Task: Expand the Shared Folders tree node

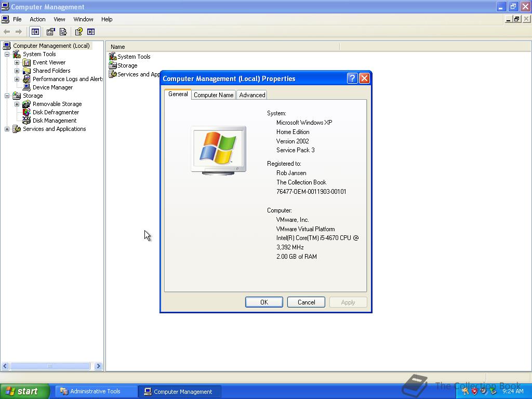Action: [17, 71]
